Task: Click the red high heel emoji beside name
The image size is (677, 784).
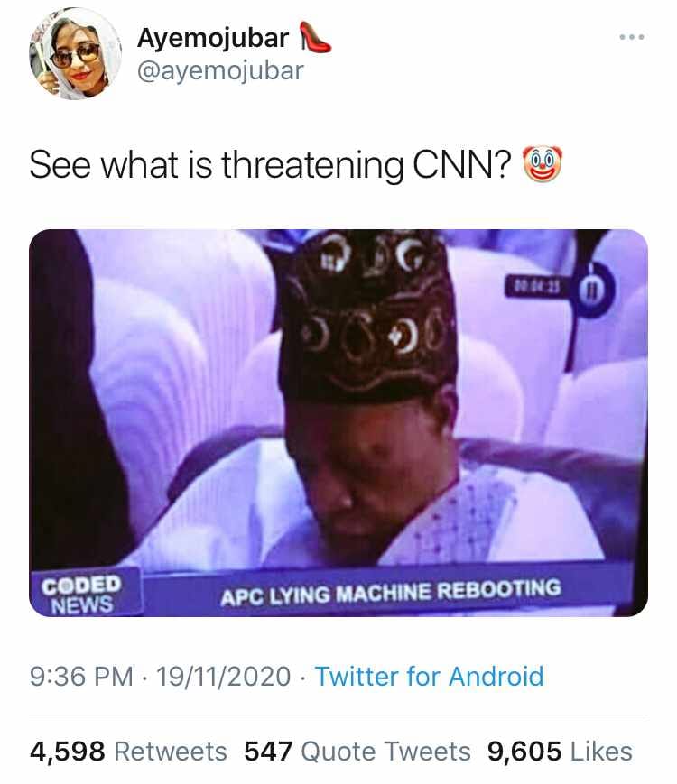Action: (315, 38)
